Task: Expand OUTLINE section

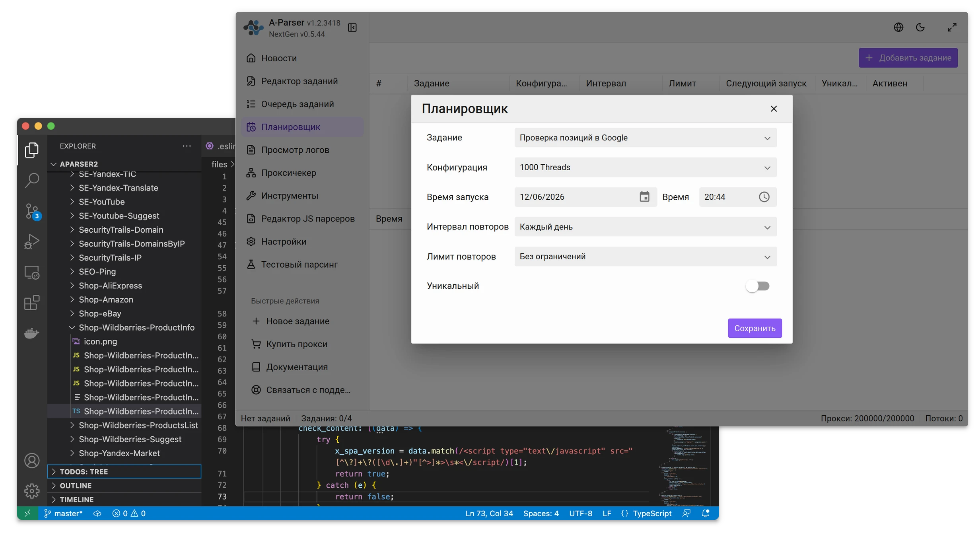Action: click(x=124, y=486)
